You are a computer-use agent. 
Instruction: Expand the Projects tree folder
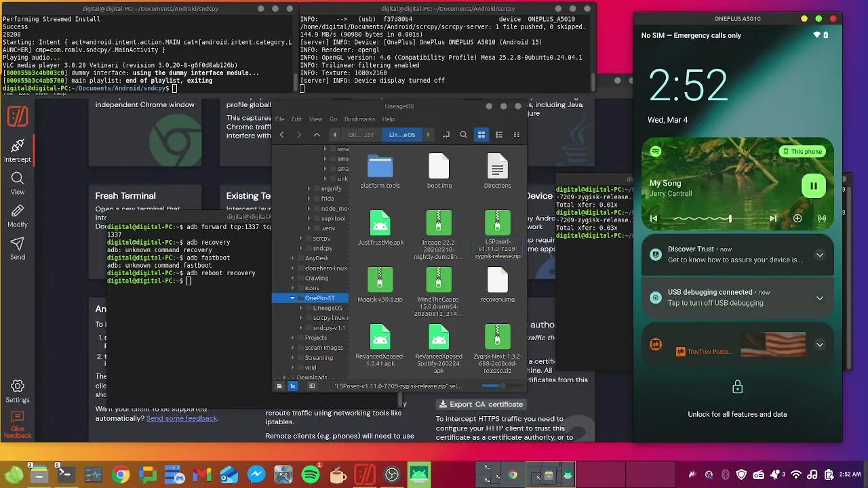click(292, 338)
